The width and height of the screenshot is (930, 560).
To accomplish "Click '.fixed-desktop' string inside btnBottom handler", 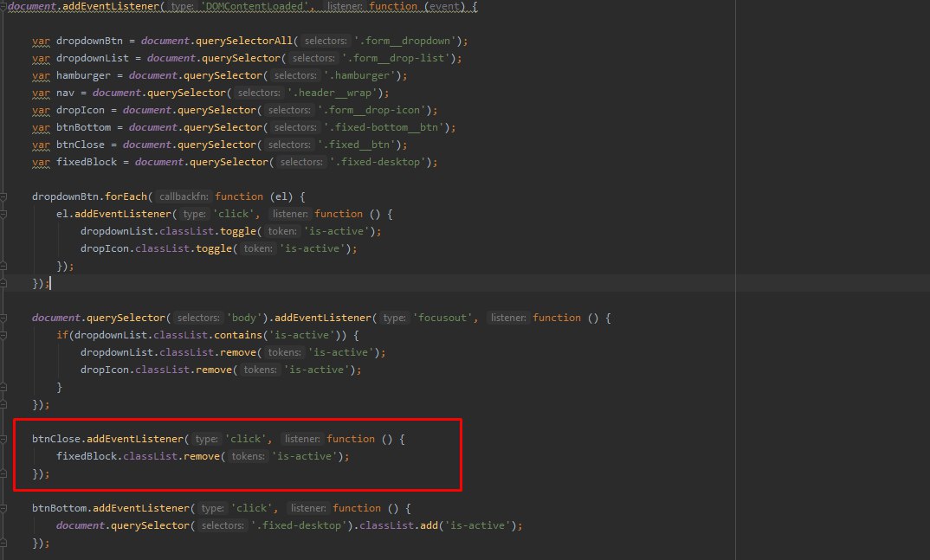I will [x=300, y=525].
